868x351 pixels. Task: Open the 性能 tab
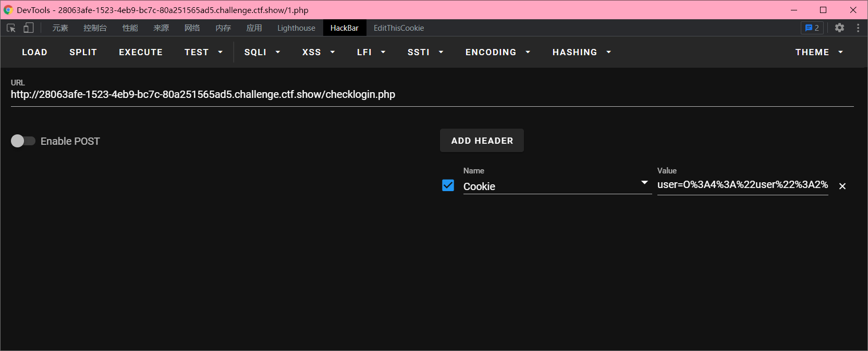tap(130, 28)
